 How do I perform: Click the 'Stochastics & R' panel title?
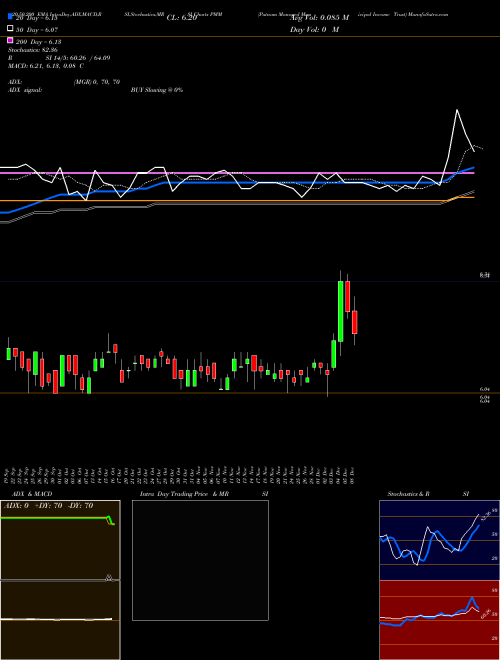pos(408,494)
